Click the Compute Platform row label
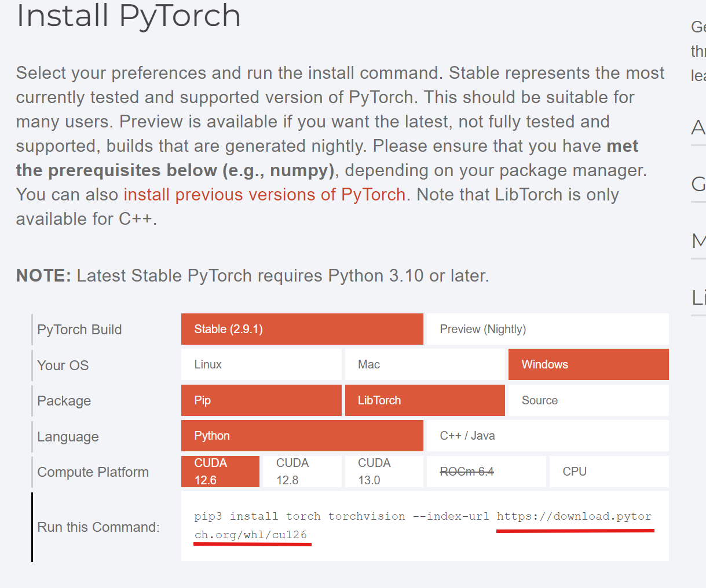This screenshot has height=588, width=706. 93,472
